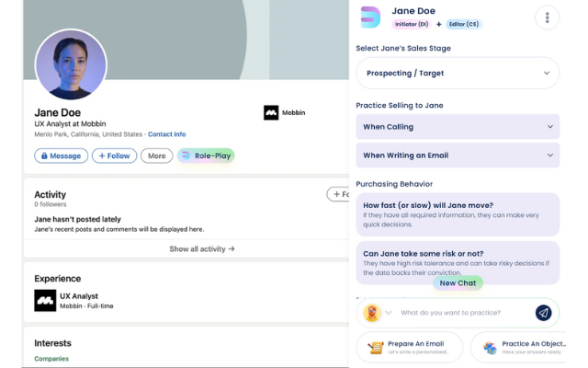The height and width of the screenshot is (368, 588).
Task: Click the Follow button on profile
Action: coord(114,156)
